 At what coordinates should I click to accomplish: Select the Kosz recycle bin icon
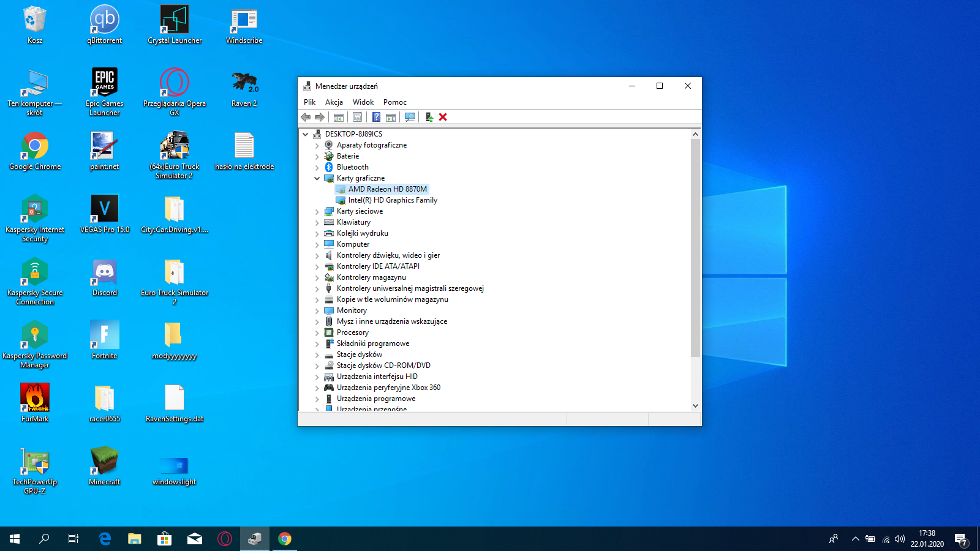pyautogui.click(x=35, y=24)
